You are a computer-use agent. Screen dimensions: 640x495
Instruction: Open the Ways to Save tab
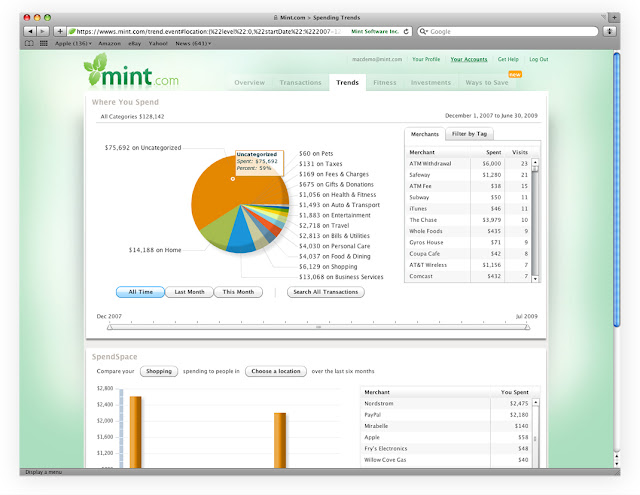point(487,82)
